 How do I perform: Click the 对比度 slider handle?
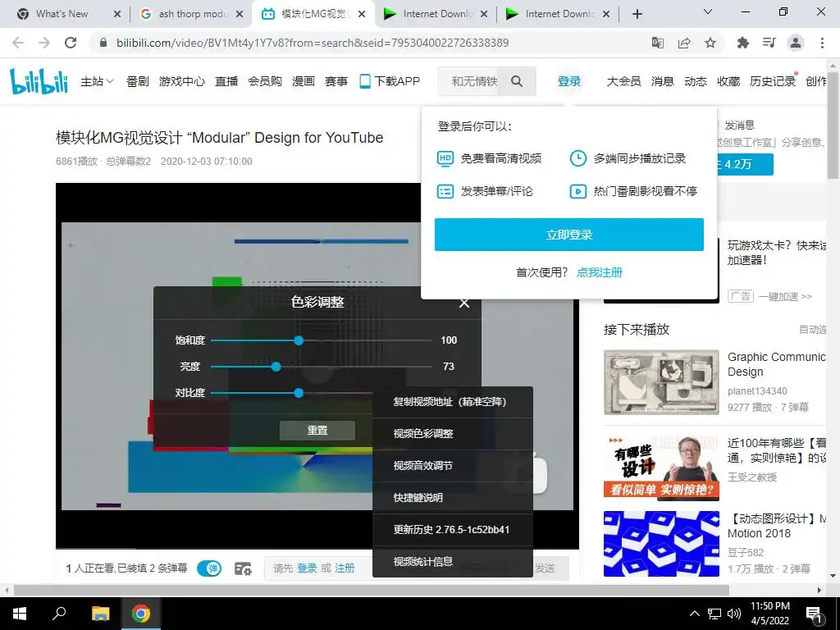pos(299,393)
